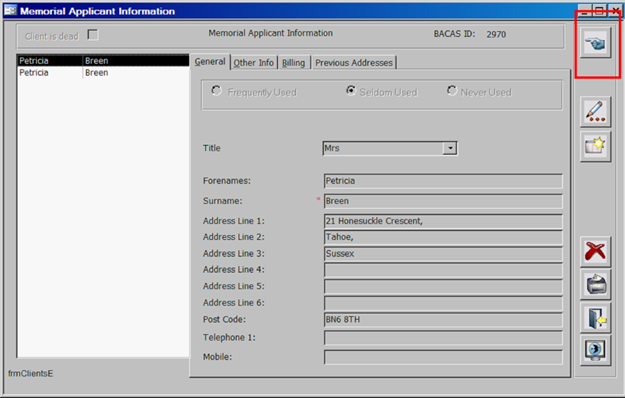Click the Post Code field BN6 8TH
The image size is (625, 398).
(x=443, y=320)
